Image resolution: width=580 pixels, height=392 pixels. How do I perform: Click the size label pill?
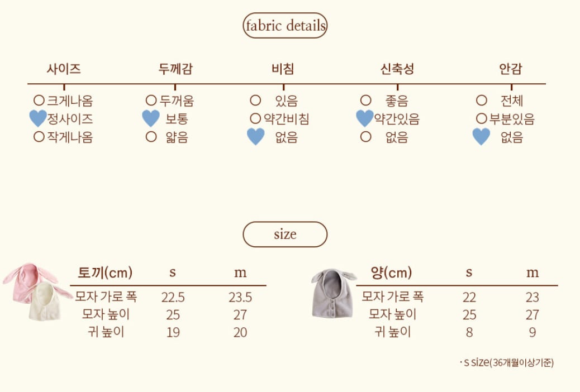coord(285,234)
